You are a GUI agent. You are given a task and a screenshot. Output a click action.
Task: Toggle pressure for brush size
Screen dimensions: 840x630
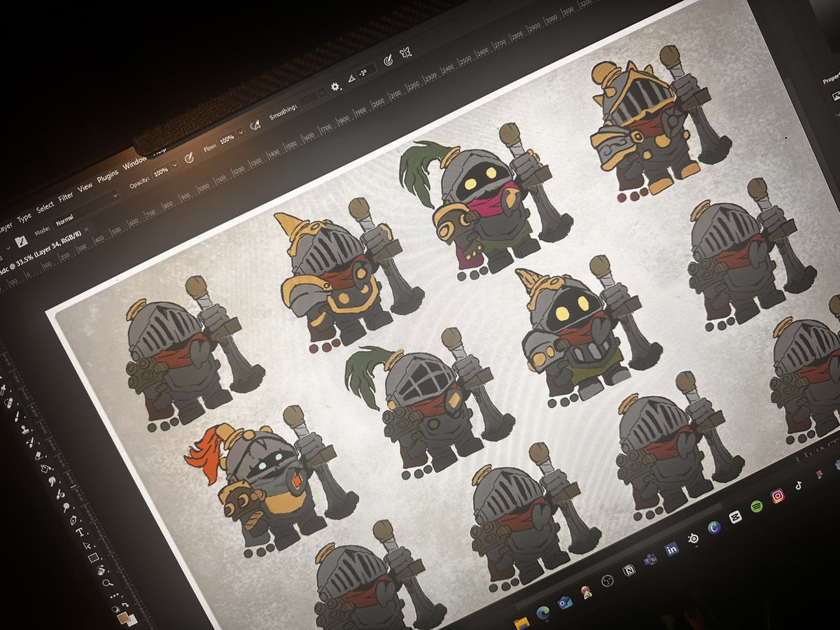click(x=388, y=59)
